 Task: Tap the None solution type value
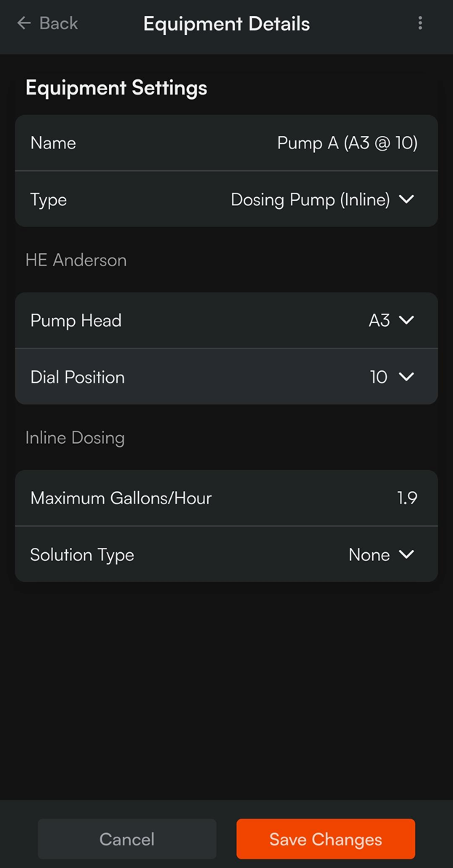click(369, 554)
